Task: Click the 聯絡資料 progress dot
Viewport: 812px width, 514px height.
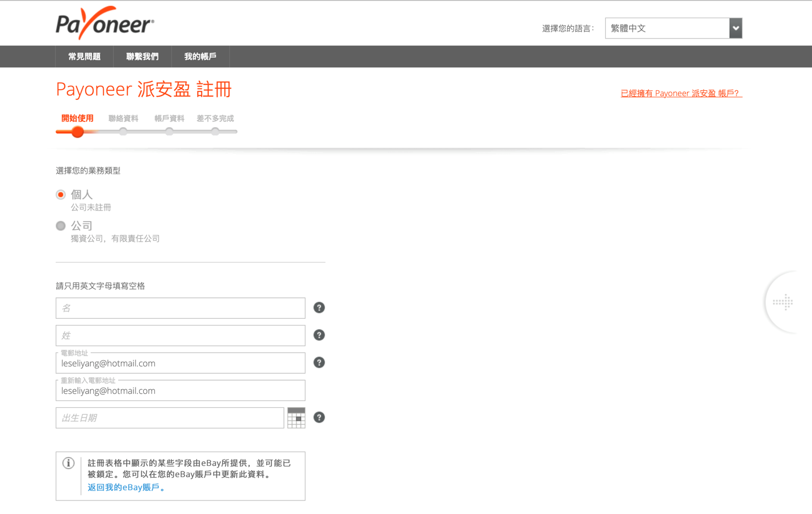Action: pos(123,132)
